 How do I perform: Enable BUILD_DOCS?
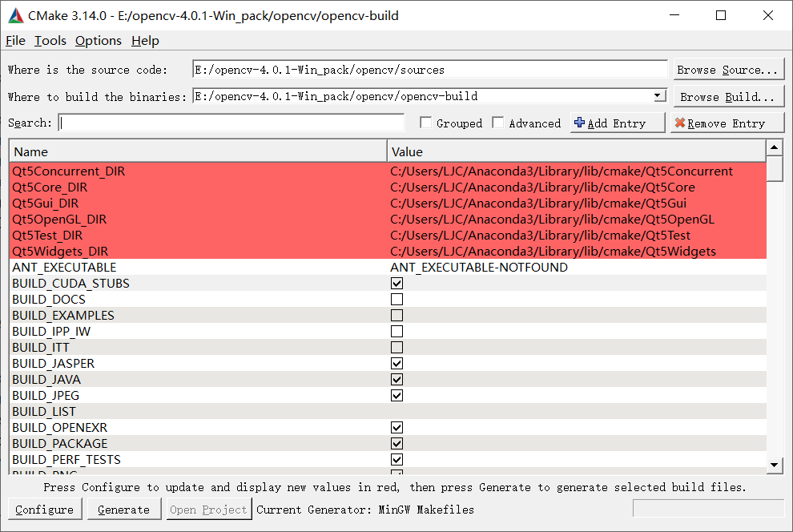[x=396, y=299]
